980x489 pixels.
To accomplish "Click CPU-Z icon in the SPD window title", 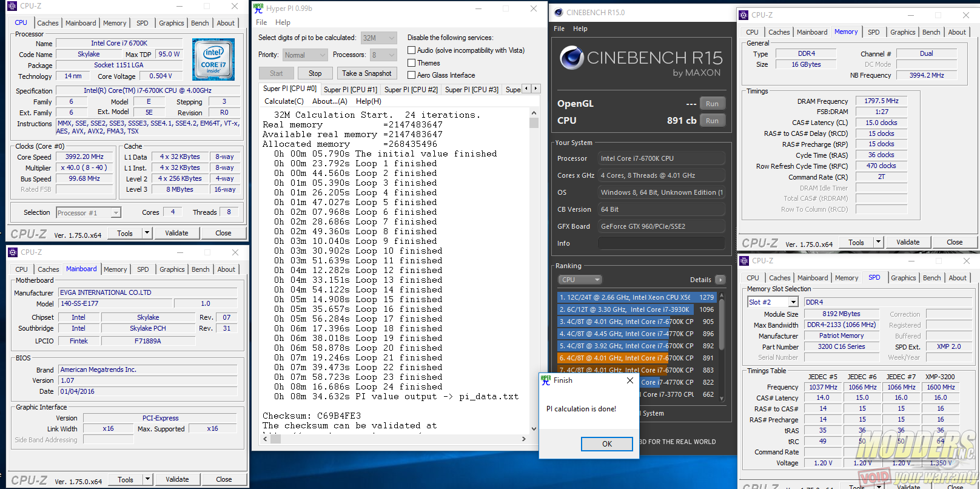I will (744, 261).
